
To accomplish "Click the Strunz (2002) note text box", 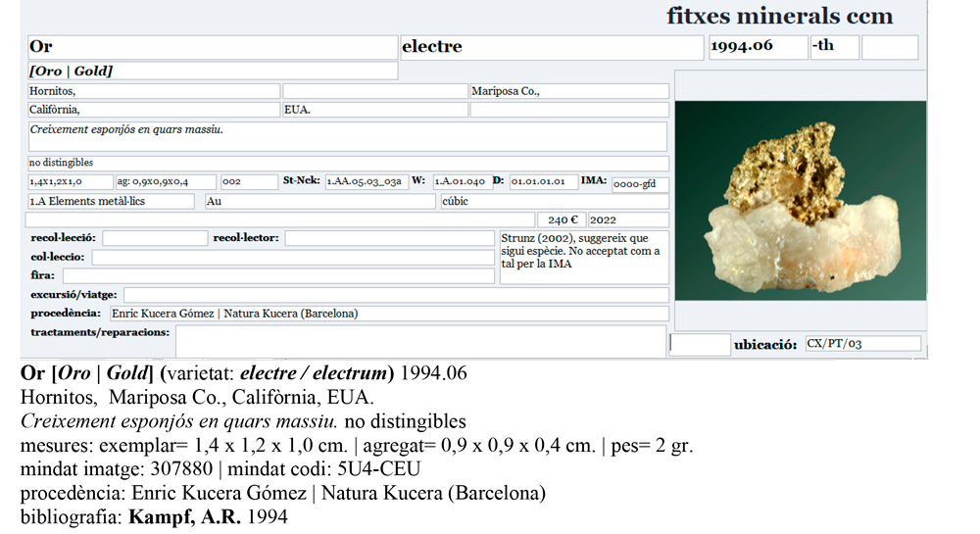I will (584, 257).
